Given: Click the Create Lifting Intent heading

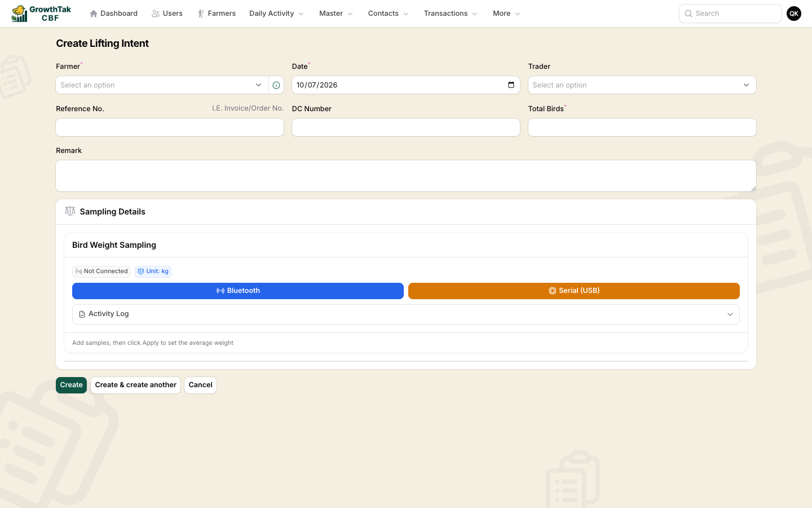Looking at the screenshot, I should 102,43.
